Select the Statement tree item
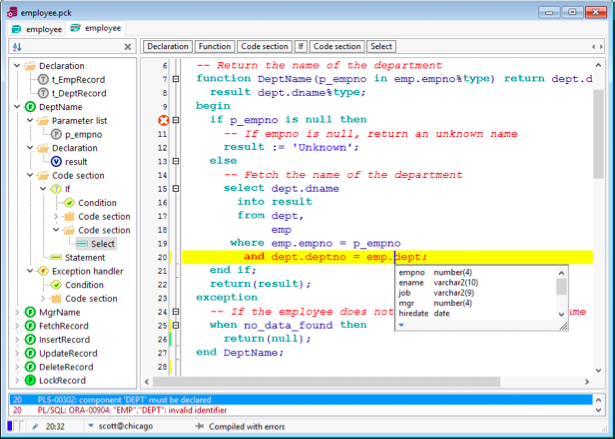The width and height of the screenshot is (615, 439). tap(85, 258)
